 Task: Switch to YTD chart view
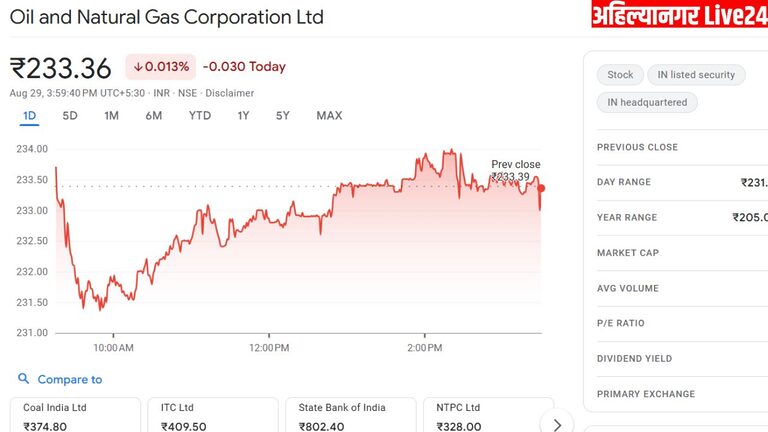tap(200, 116)
